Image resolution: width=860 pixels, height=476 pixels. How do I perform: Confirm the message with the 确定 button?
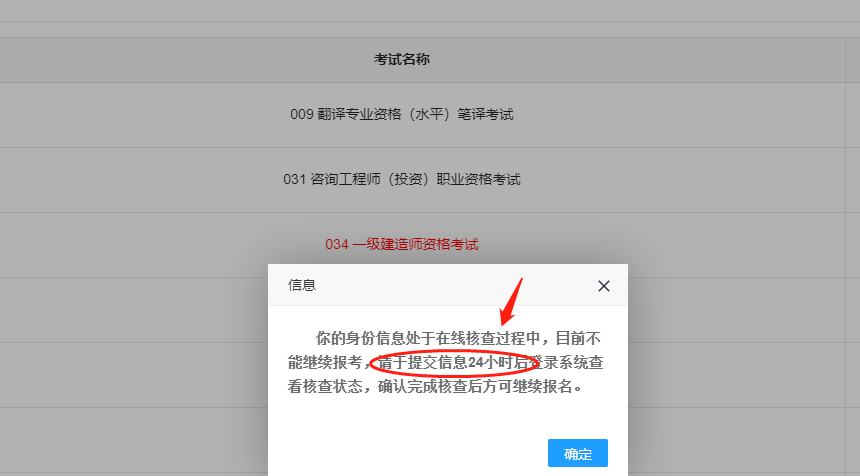578,453
